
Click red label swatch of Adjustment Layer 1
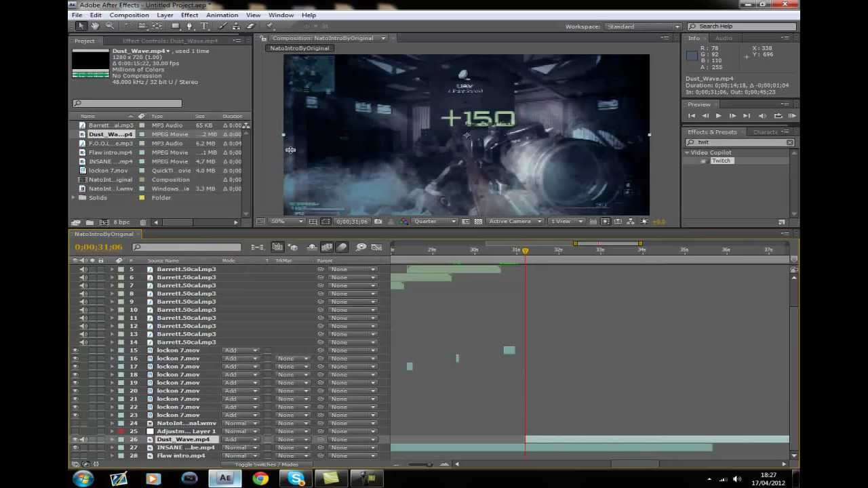click(x=121, y=432)
